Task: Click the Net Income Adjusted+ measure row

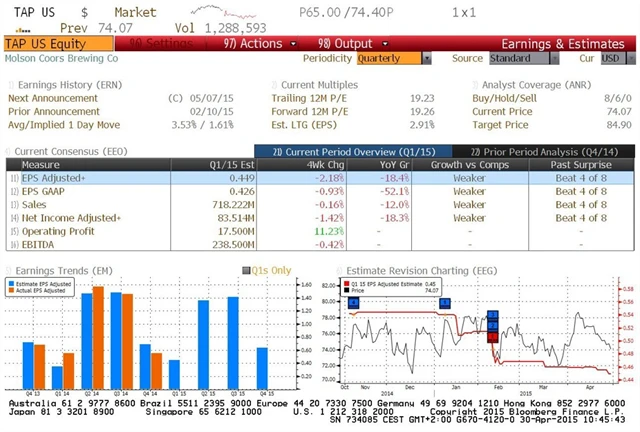Action: pyautogui.click(x=65, y=217)
